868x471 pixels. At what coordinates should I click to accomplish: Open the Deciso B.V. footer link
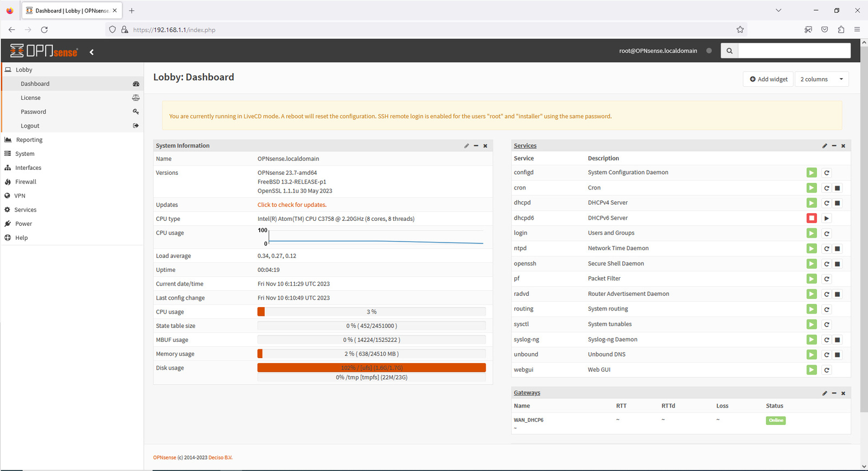click(x=220, y=457)
